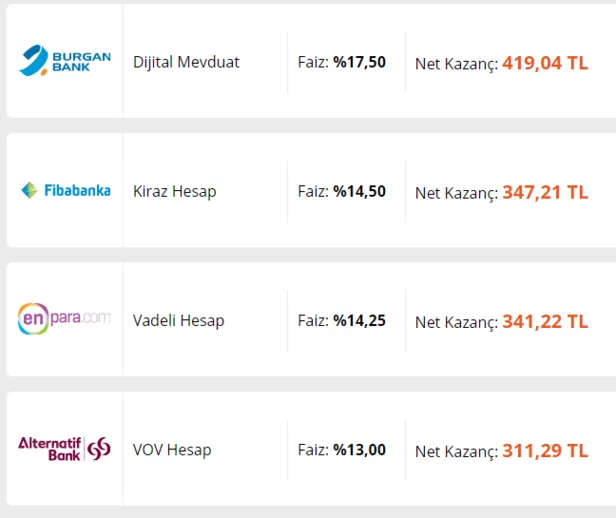Click the Burgan Bank logo
The image size is (616, 518).
pyautogui.click(x=65, y=61)
